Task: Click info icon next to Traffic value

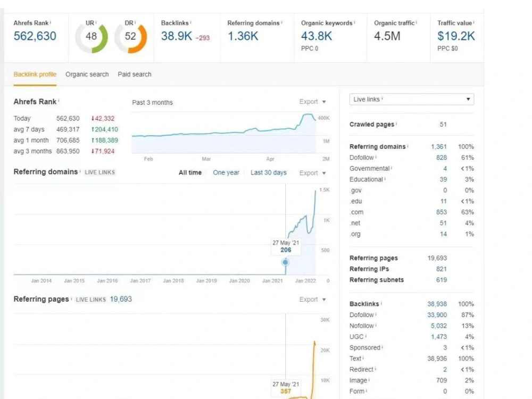Action: click(x=473, y=22)
